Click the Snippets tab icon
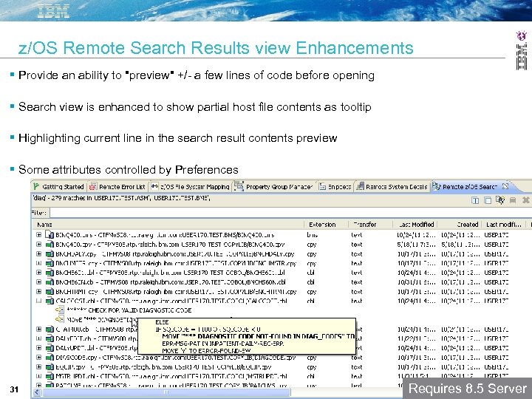 (x=322, y=187)
